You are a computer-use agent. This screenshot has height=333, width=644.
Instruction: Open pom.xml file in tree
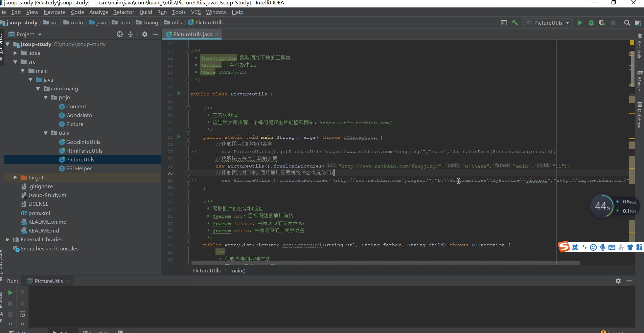click(x=39, y=213)
